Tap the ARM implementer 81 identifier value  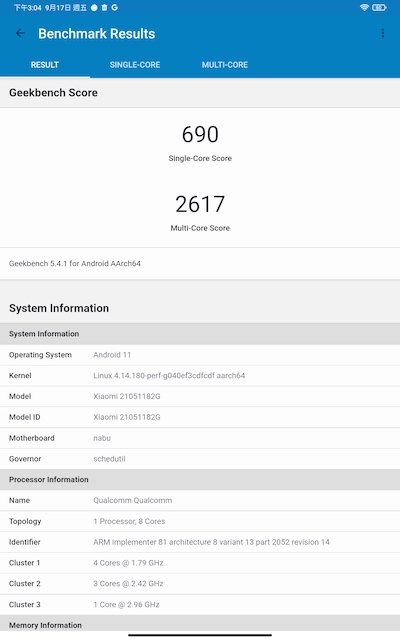[x=211, y=542]
